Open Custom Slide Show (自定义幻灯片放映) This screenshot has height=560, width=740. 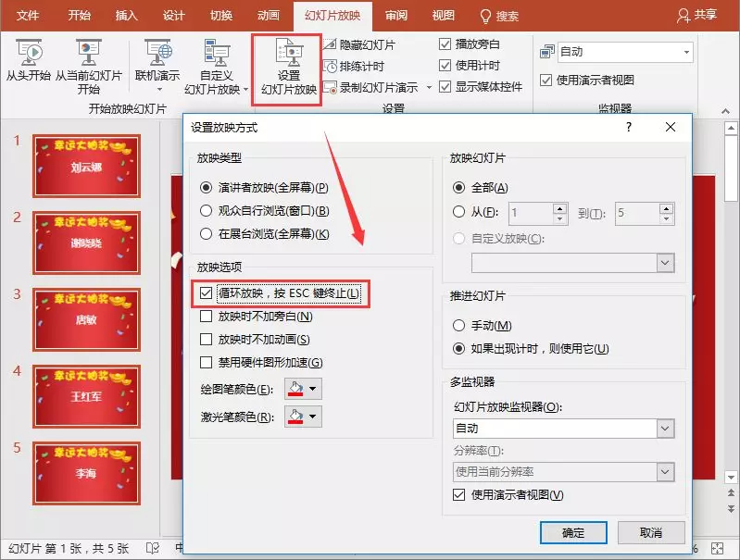tap(216, 66)
